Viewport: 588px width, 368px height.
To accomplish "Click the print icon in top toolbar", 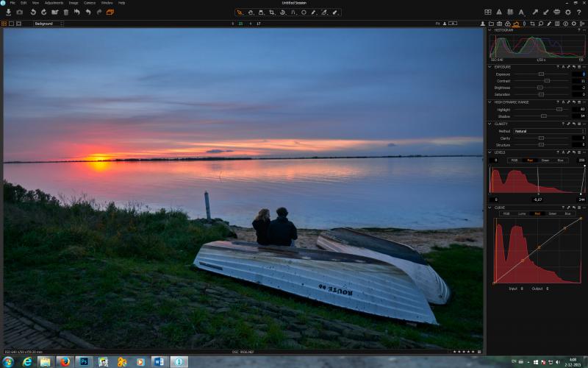I will pyautogui.click(x=557, y=13).
